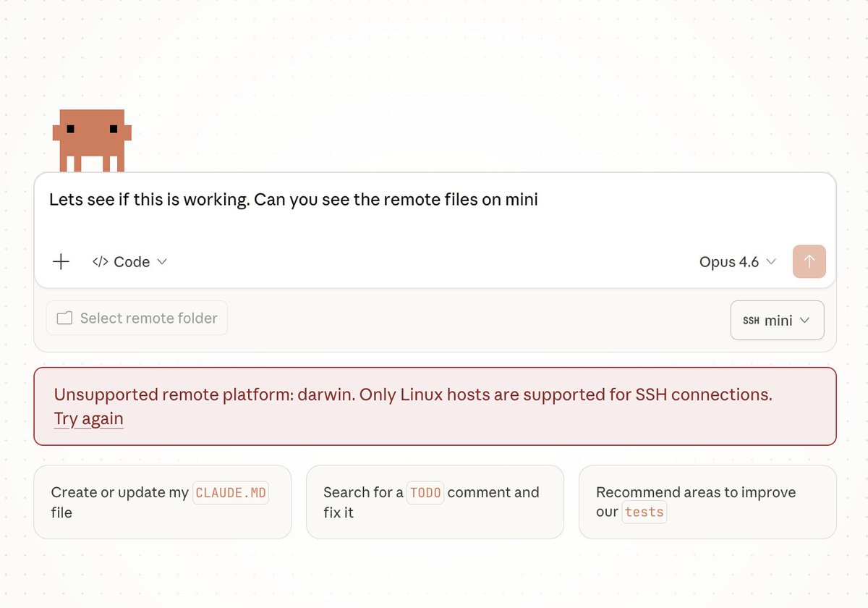Open the SSH mini connection dropdown
Screen dimensions: 868x608
[x=777, y=320]
